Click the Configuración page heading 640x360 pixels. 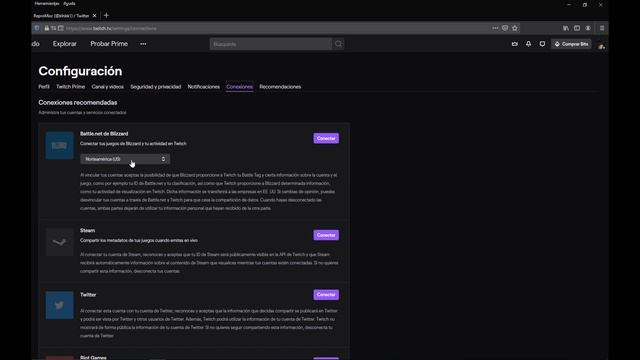(x=80, y=71)
